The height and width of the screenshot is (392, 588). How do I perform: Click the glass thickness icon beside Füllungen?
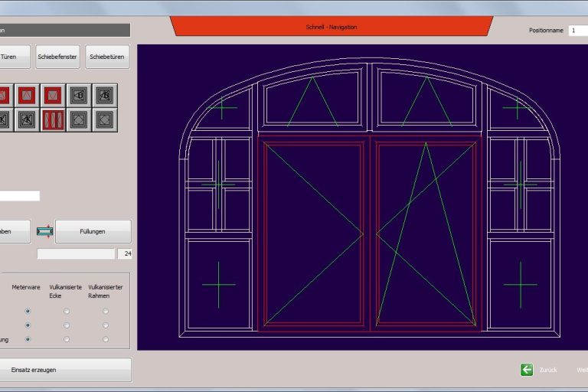pos(44,230)
